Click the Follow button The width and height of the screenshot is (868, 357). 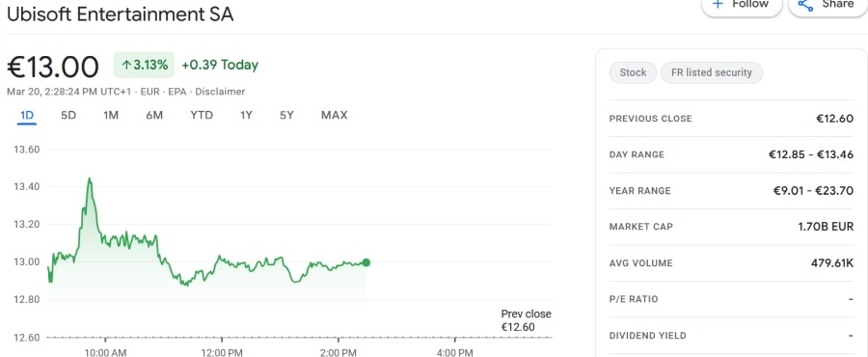click(742, 5)
